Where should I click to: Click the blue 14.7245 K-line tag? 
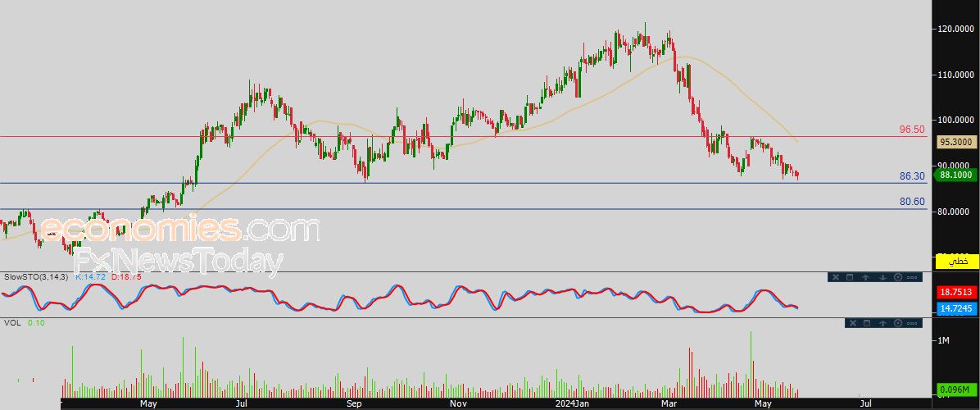957,308
